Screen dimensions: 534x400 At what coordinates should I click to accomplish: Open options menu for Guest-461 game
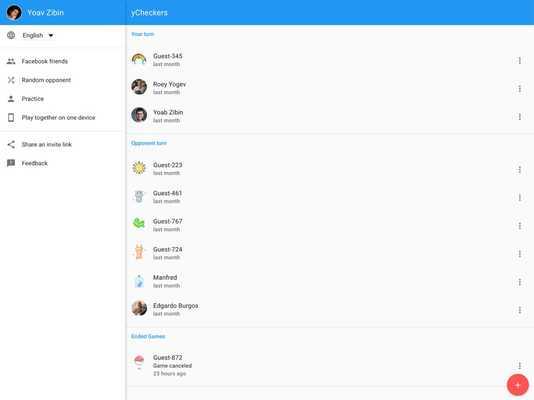tap(519, 198)
